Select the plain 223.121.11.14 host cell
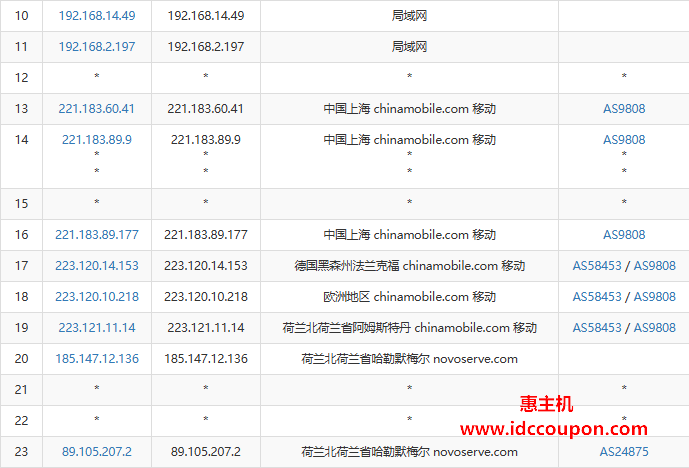 coord(206,328)
